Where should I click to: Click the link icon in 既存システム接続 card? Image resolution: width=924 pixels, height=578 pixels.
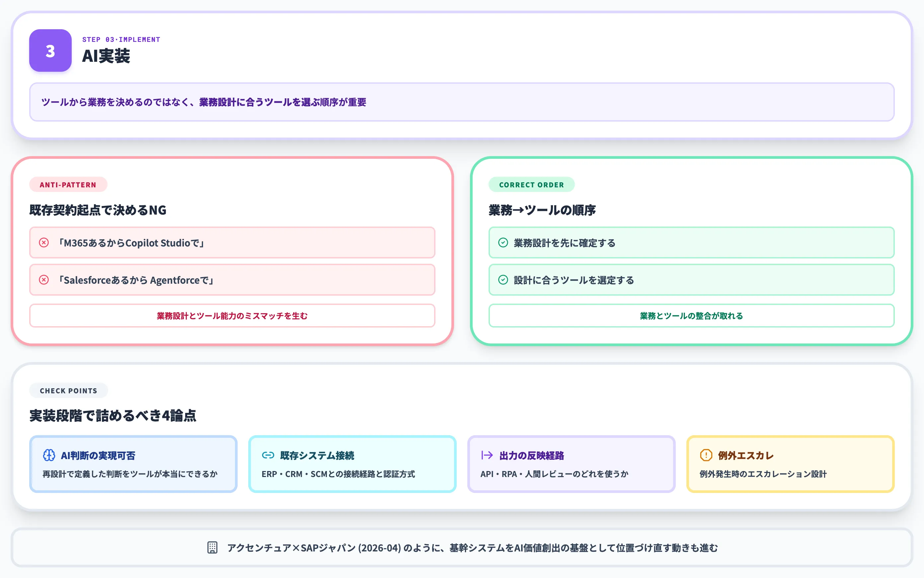(x=268, y=455)
